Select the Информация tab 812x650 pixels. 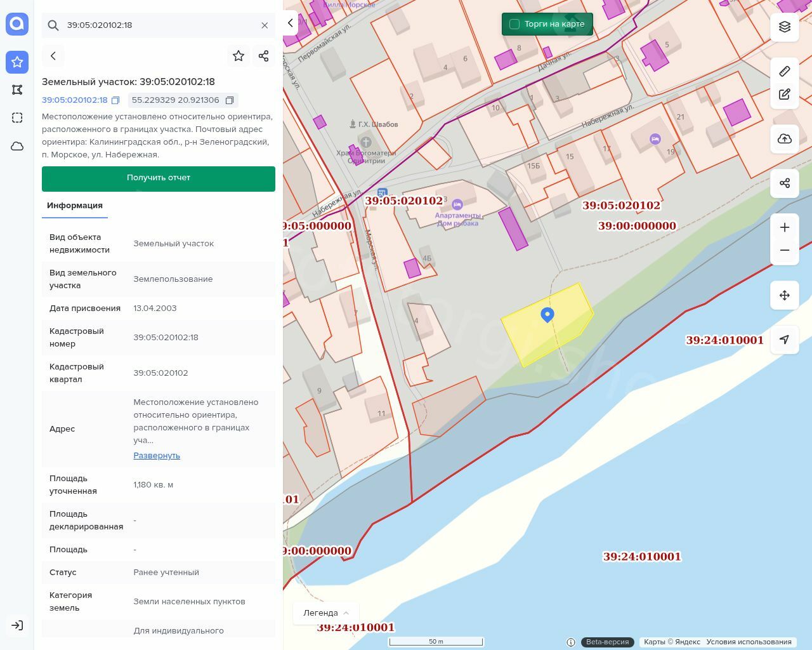(75, 206)
